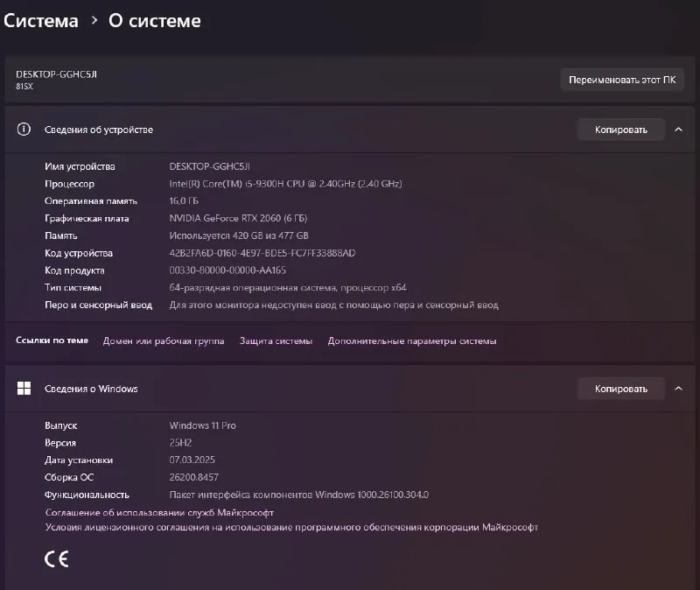Click the install date 07.03.2025
Screen dimensions: 700x590
click(192, 460)
